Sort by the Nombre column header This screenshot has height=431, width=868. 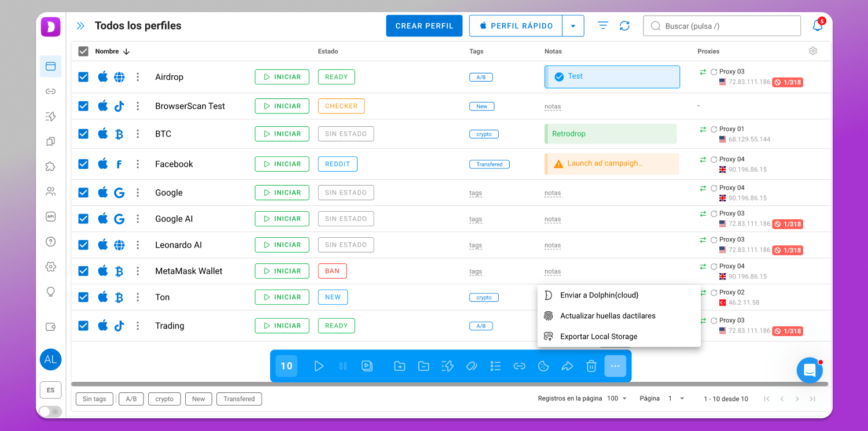[x=112, y=51]
